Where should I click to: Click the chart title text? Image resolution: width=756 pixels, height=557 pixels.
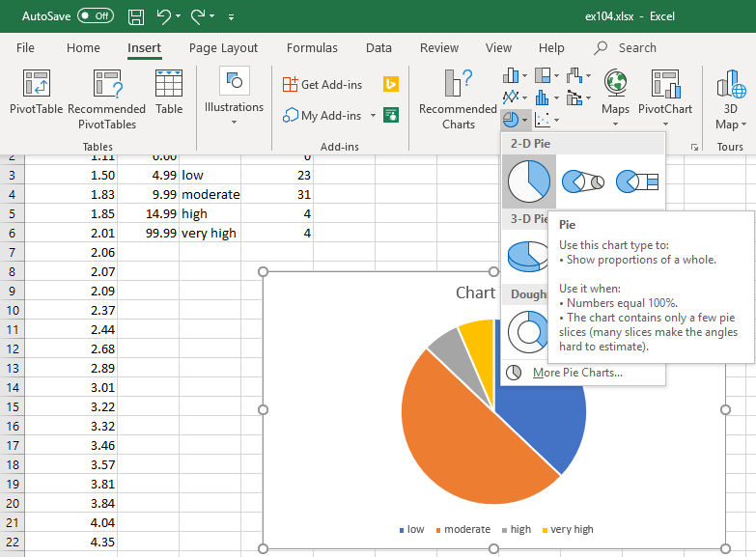[476, 292]
